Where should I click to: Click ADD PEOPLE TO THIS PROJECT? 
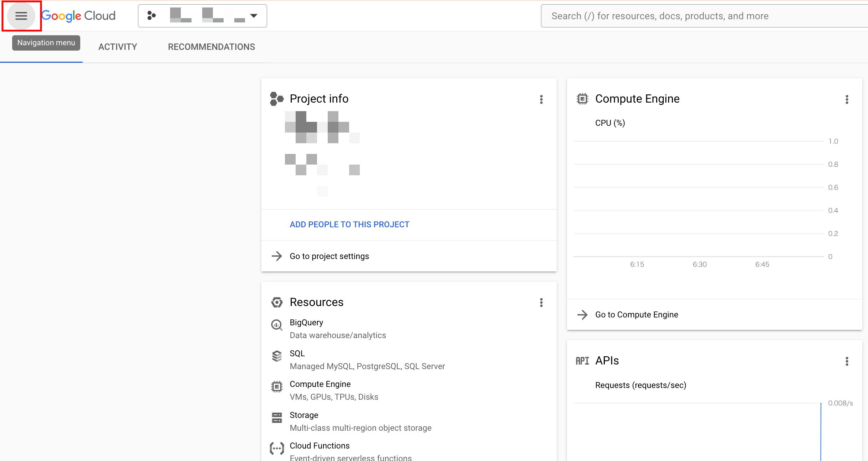tap(349, 224)
